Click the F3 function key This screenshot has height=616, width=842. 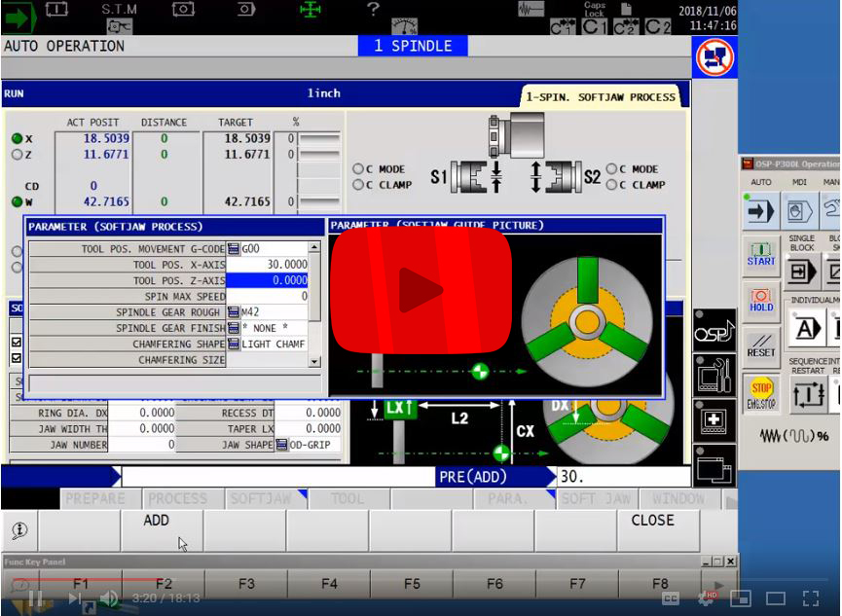click(x=246, y=584)
